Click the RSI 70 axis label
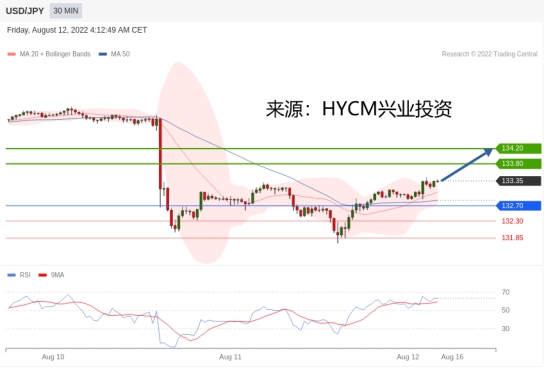Image resolution: width=554 pixels, height=368 pixels. [x=506, y=292]
